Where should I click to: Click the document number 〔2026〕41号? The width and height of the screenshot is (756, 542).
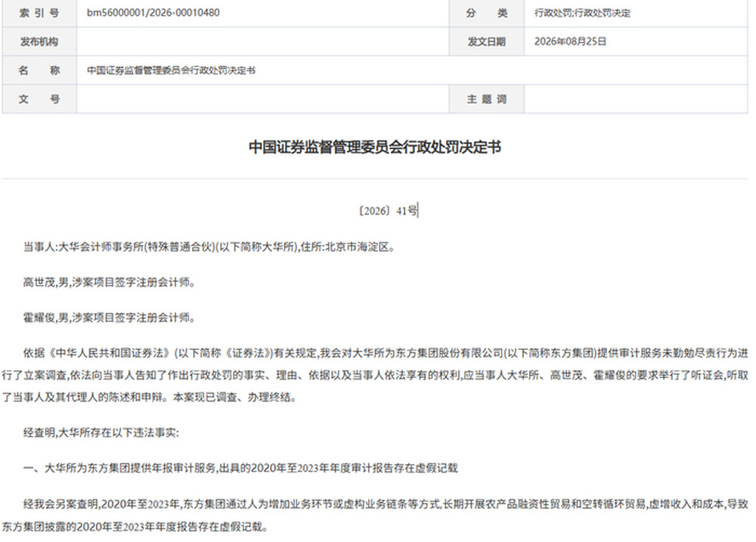[x=388, y=211]
